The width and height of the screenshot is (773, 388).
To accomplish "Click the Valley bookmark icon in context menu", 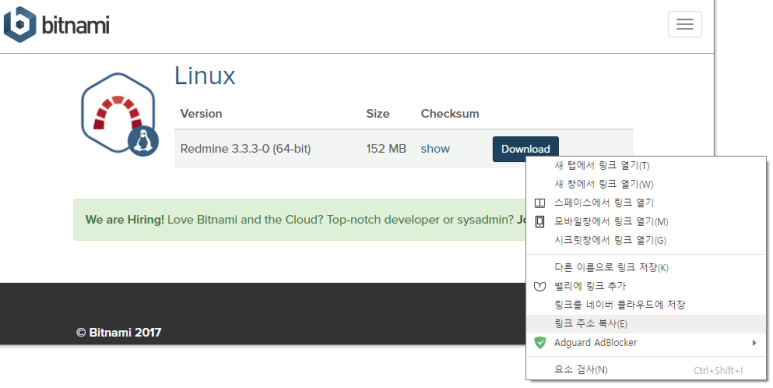I will (540, 286).
